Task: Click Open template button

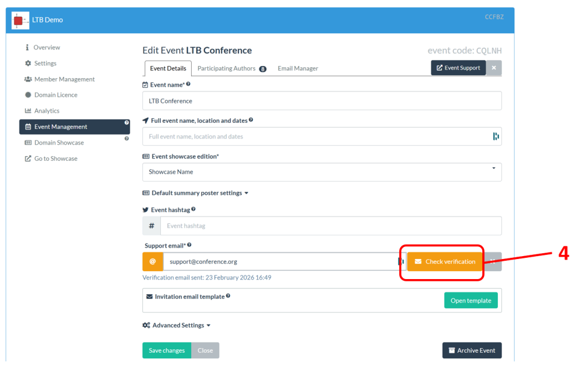Action: [470, 300]
